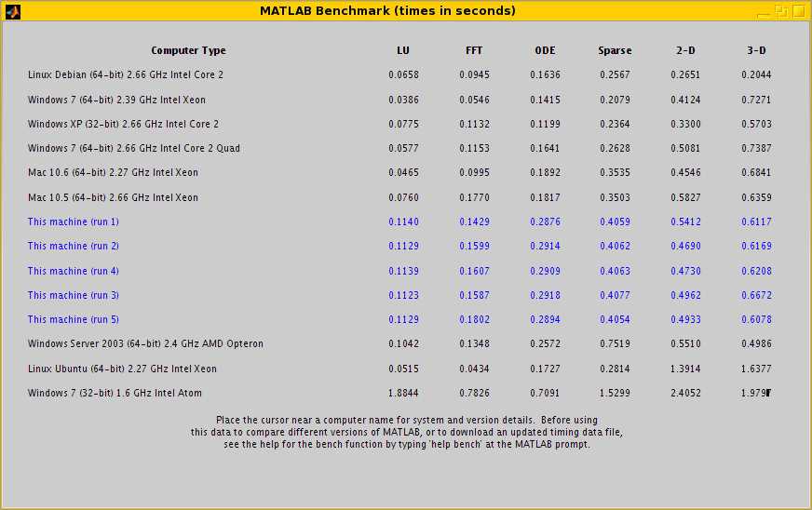Click This machine (run 3) label
The height and width of the screenshot is (510, 812).
point(74,295)
